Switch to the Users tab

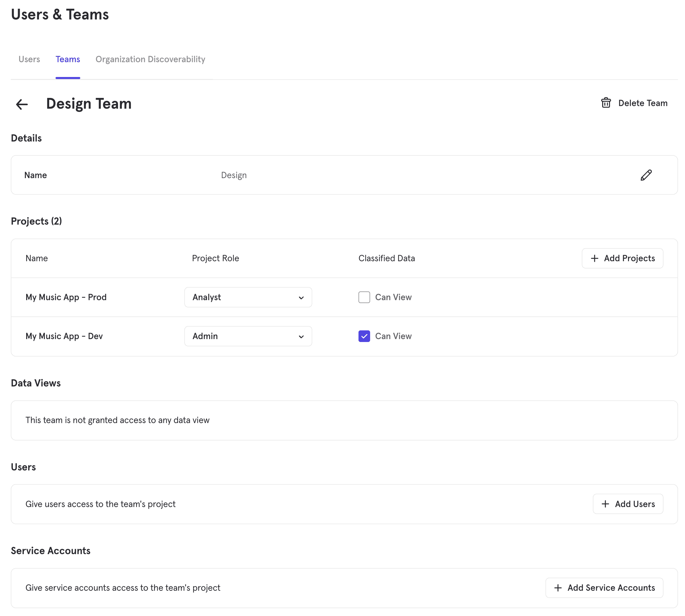[29, 59]
